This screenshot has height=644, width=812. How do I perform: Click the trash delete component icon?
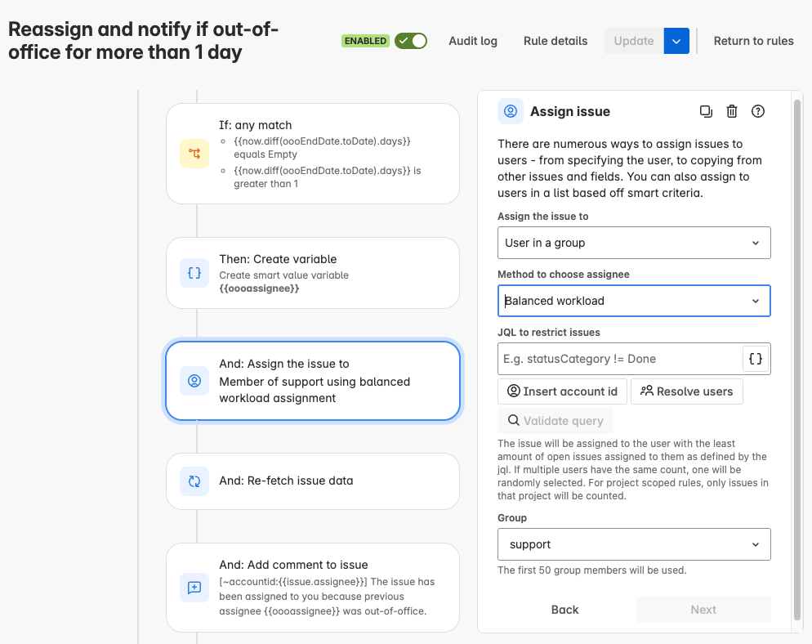732,111
